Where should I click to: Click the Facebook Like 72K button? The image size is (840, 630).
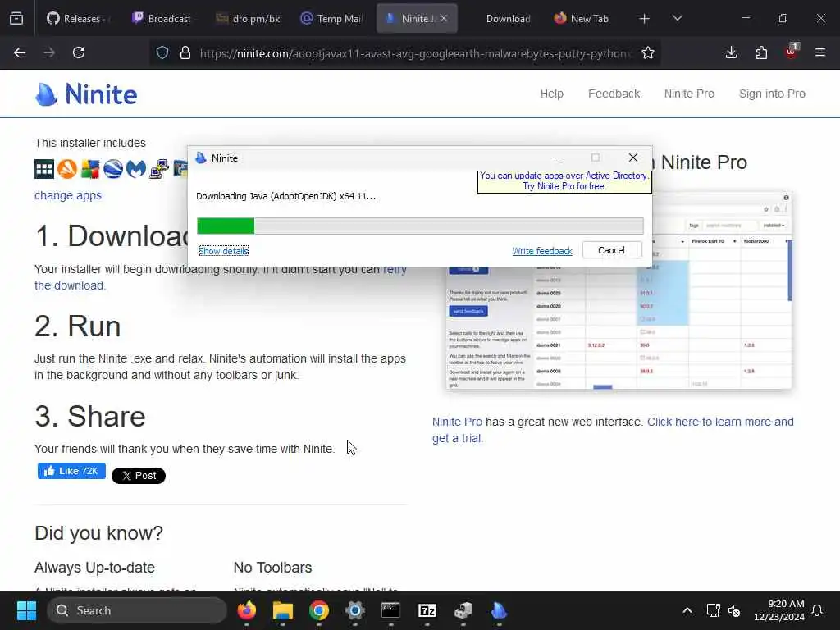tap(71, 471)
